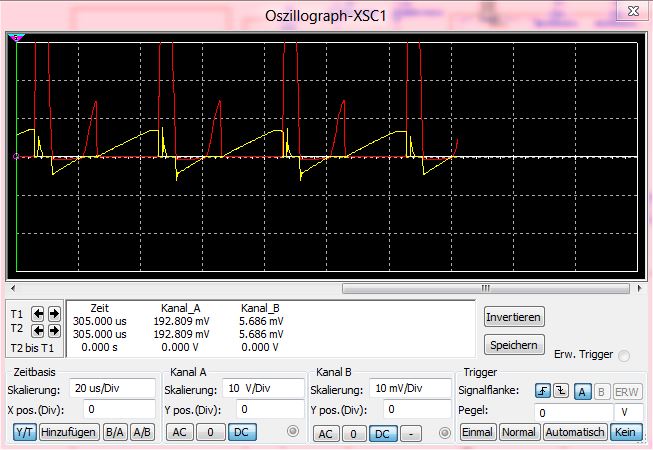Click Kanal A terminal radio indicator
The image size is (653, 450).
click(293, 431)
